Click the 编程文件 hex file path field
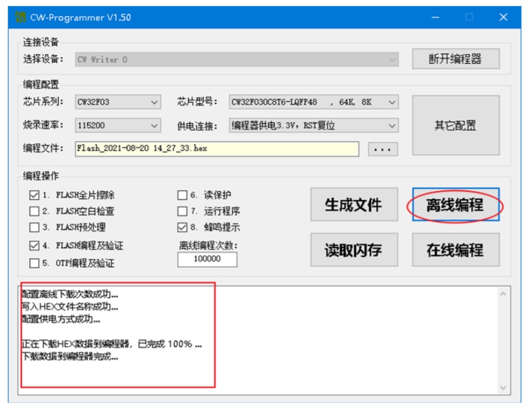Image resolution: width=532 pixels, height=411 pixels. click(217, 149)
